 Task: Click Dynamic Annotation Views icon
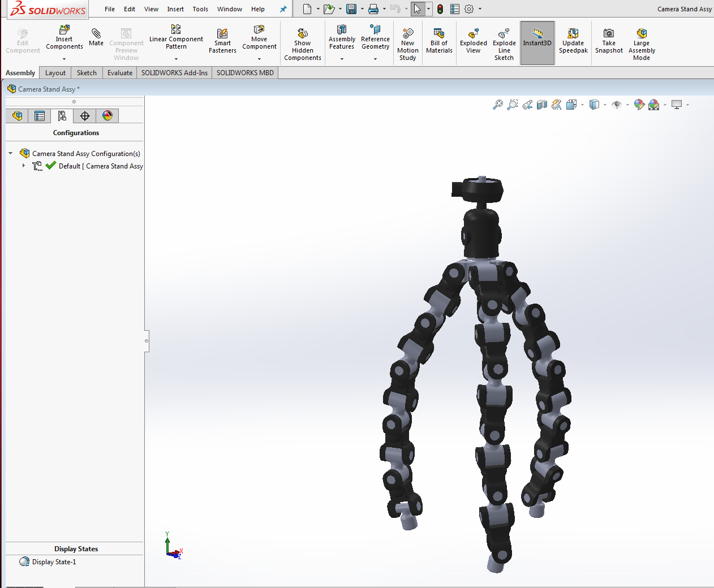(557, 105)
